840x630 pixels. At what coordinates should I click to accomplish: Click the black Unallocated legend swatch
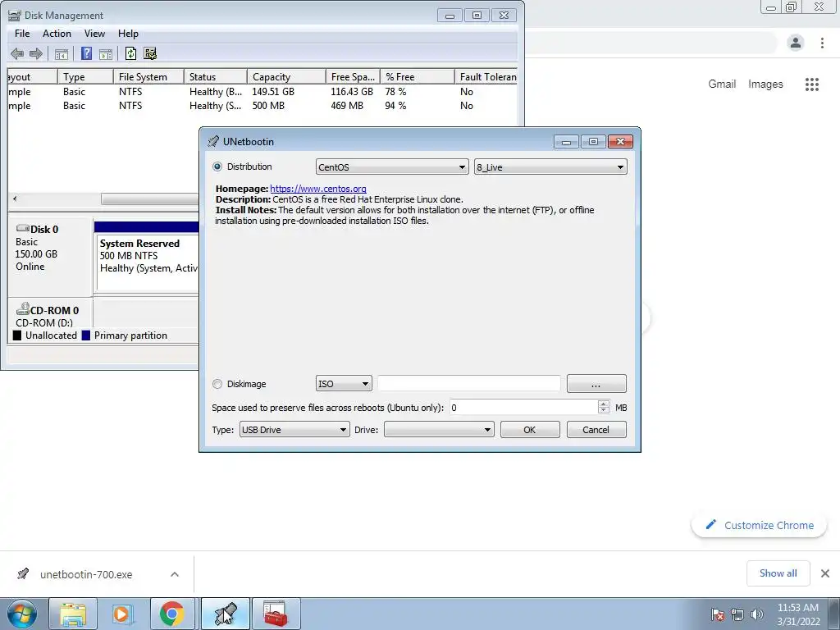17,336
